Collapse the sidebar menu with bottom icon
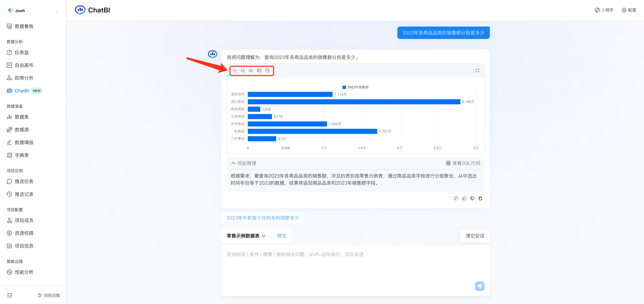 pyautogui.click(x=10, y=295)
